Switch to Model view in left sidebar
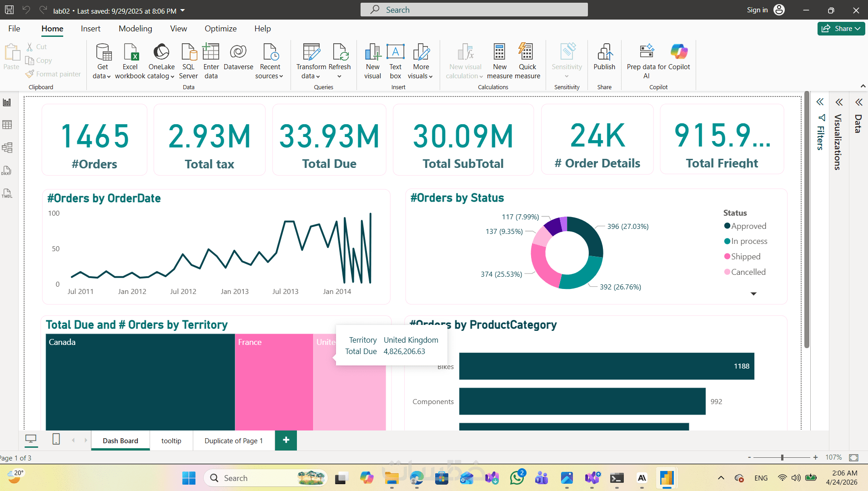This screenshot has height=491, width=868. 7,147
